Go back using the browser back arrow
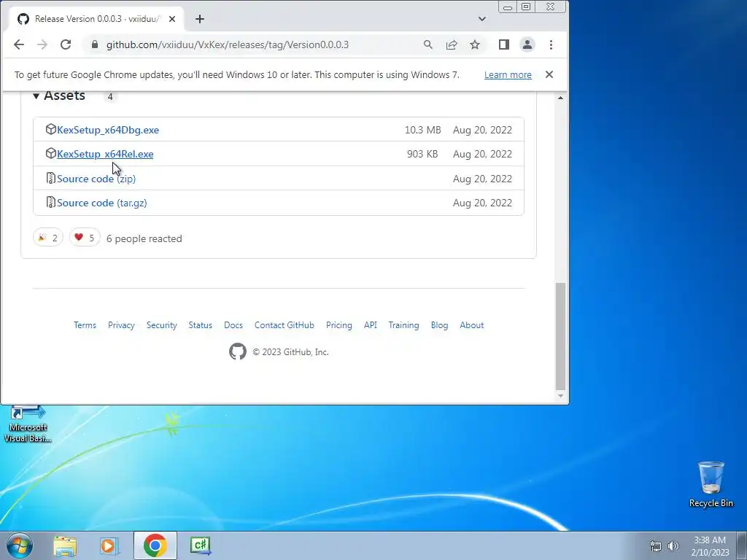The width and height of the screenshot is (747, 560). click(x=18, y=44)
